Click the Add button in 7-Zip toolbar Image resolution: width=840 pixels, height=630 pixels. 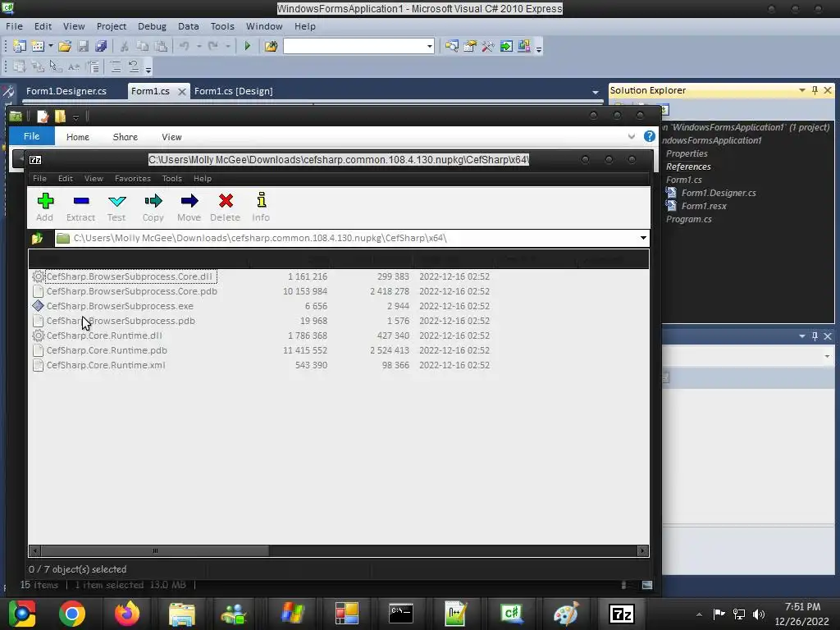click(45, 207)
